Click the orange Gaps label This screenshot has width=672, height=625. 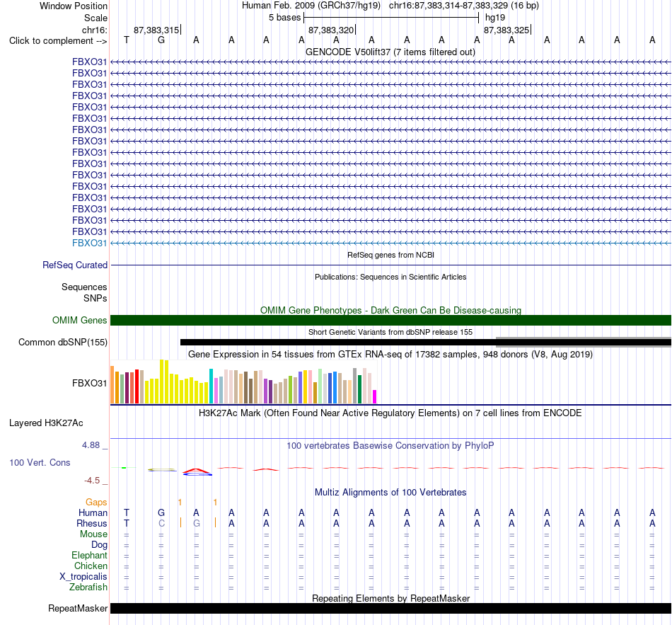[96, 502]
